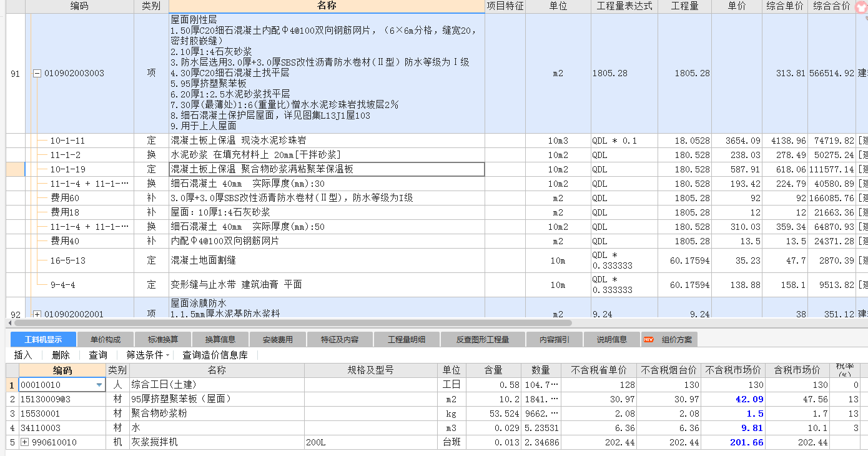
Task: Click the horizontal scrollbar under the upper table
Action: pos(292,323)
